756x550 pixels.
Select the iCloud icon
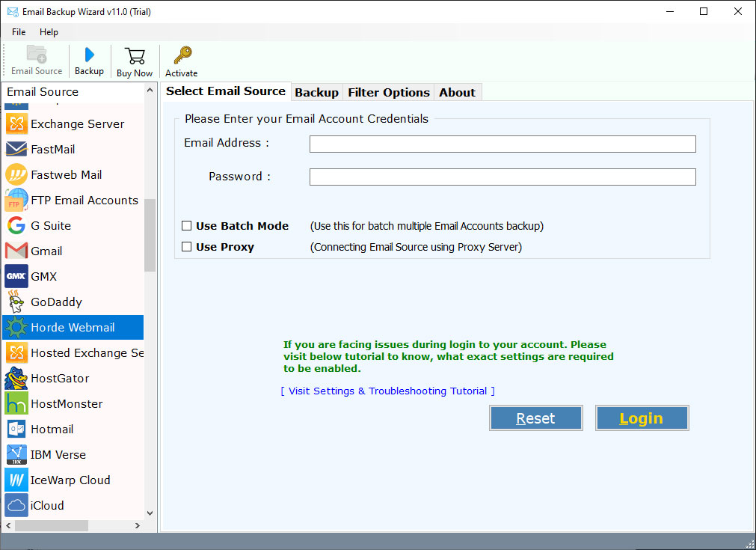coord(16,506)
